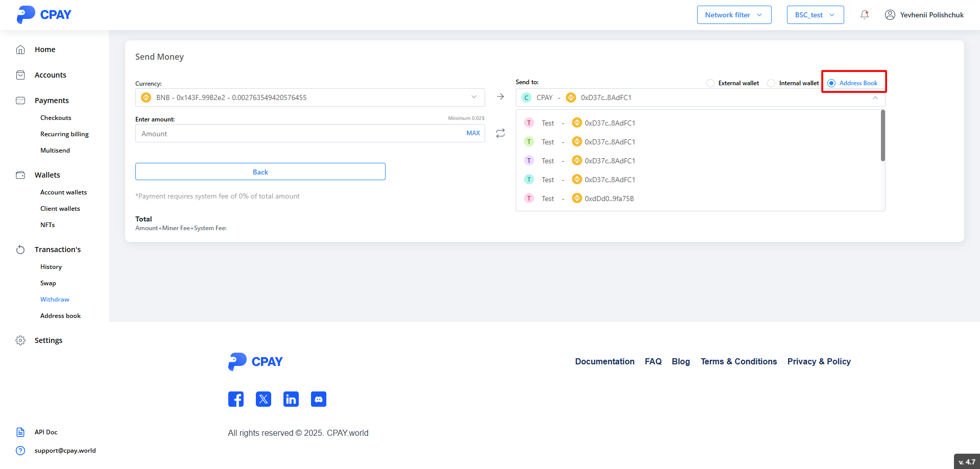Viewport: 980px width, 469px height.
Task: Click the arrow between Currency and Send to
Action: click(x=500, y=96)
